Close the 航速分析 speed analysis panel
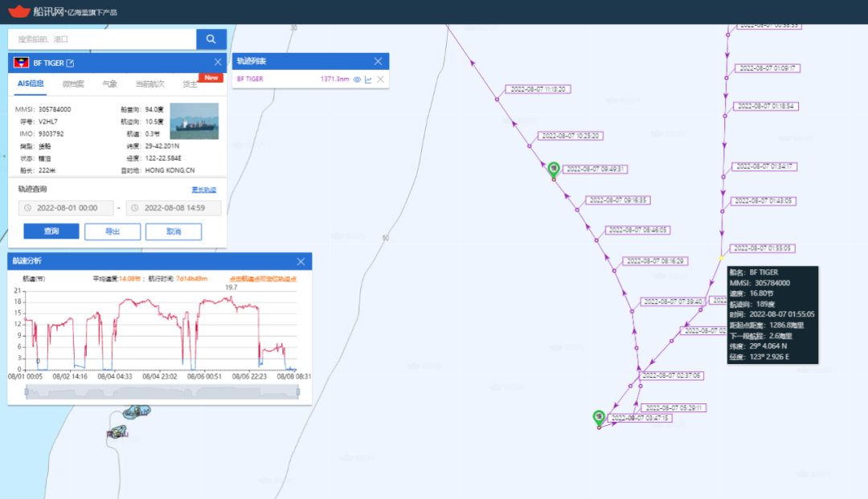Viewport: 868px width, 499px height. (x=301, y=262)
